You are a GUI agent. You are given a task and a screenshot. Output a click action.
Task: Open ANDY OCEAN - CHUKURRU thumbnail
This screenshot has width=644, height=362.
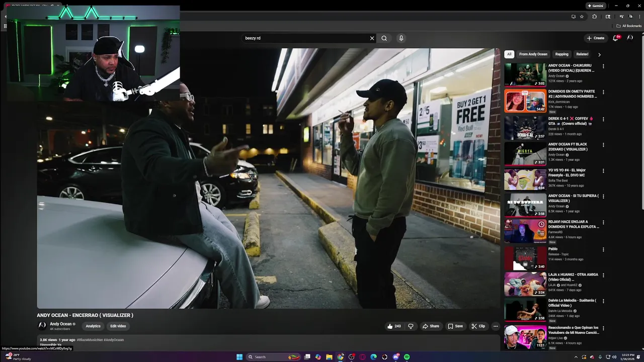[525, 74]
